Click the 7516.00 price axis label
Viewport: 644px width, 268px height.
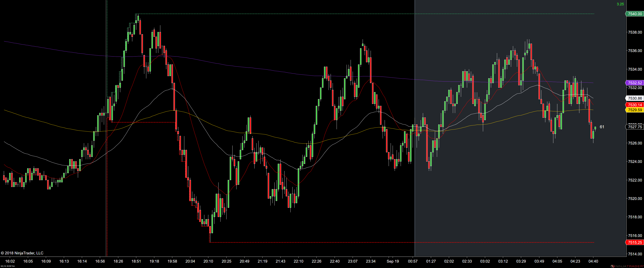point(635,236)
